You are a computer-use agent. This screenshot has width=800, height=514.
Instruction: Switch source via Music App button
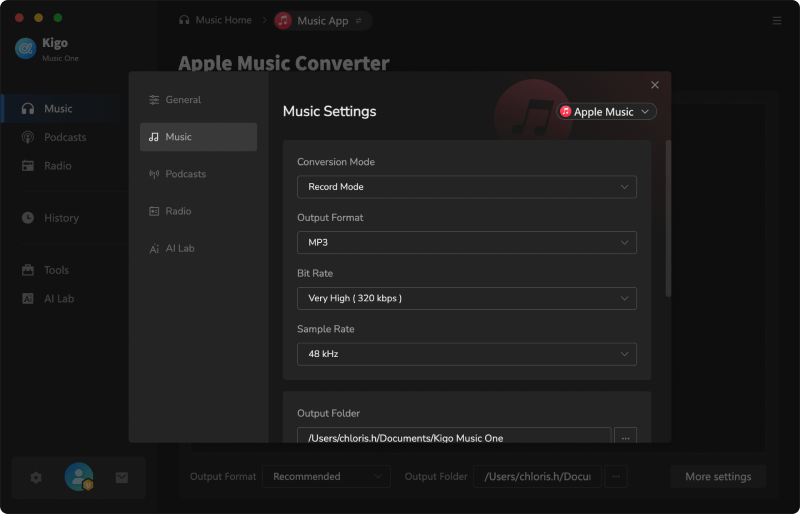pyautogui.click(x=322, y=20)
